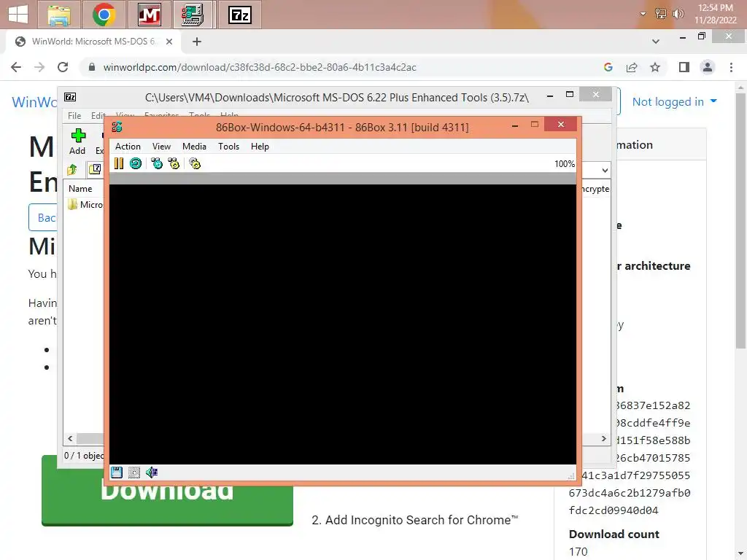Toggle Chrome side panel icon
This screenshot has width=747, height=560.
point(684,67)
